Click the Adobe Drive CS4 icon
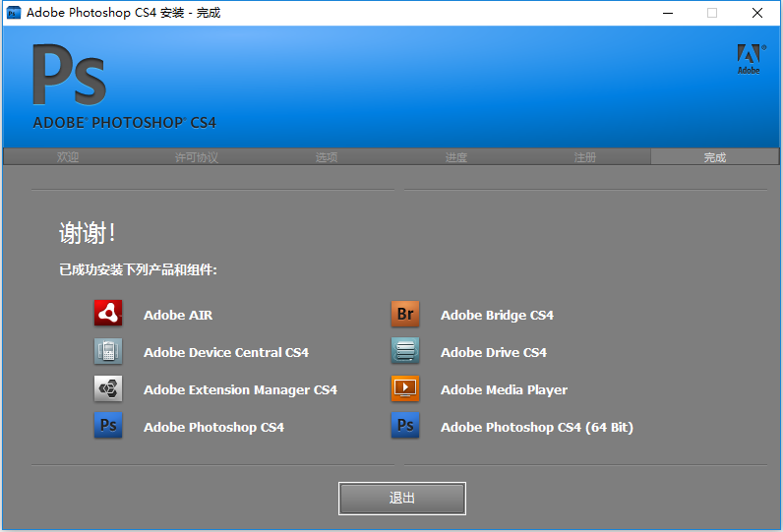The height and width of the screenshot is (532, 783). (405, 351)
